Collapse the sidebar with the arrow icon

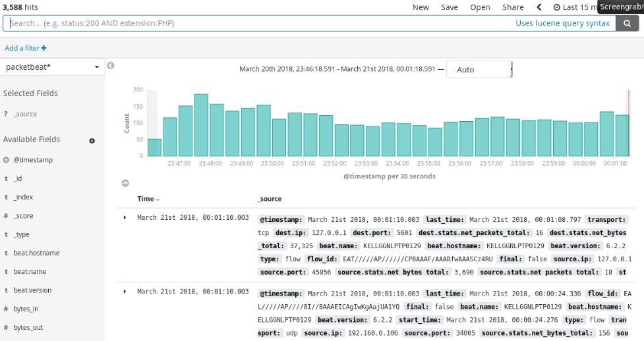111,66
